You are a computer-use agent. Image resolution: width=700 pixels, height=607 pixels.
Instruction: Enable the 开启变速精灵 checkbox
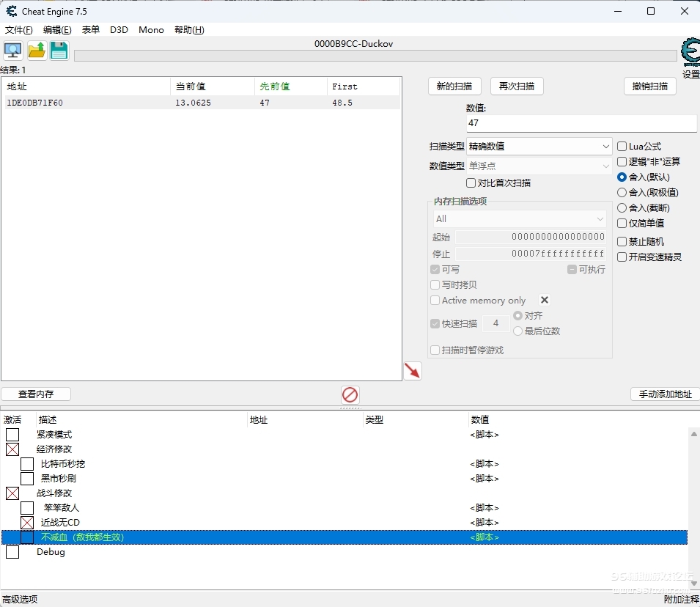coord(622,257)
